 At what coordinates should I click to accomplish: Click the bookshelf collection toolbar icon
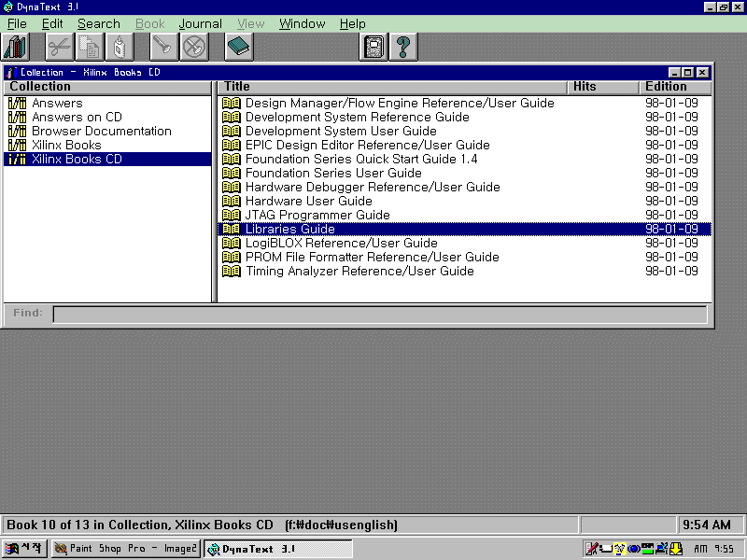tap(16, 47)
